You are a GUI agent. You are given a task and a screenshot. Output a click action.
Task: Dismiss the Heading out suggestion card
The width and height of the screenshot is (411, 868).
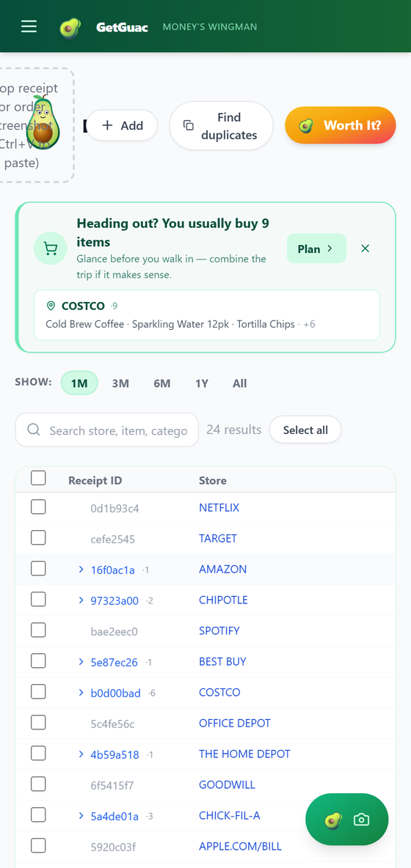pos(365,249)
